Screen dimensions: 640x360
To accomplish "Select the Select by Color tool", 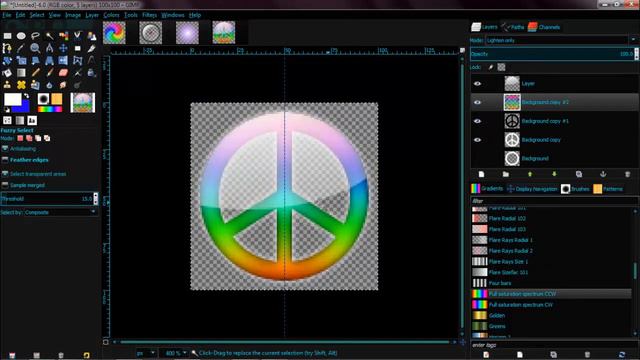I will (63, 36).
